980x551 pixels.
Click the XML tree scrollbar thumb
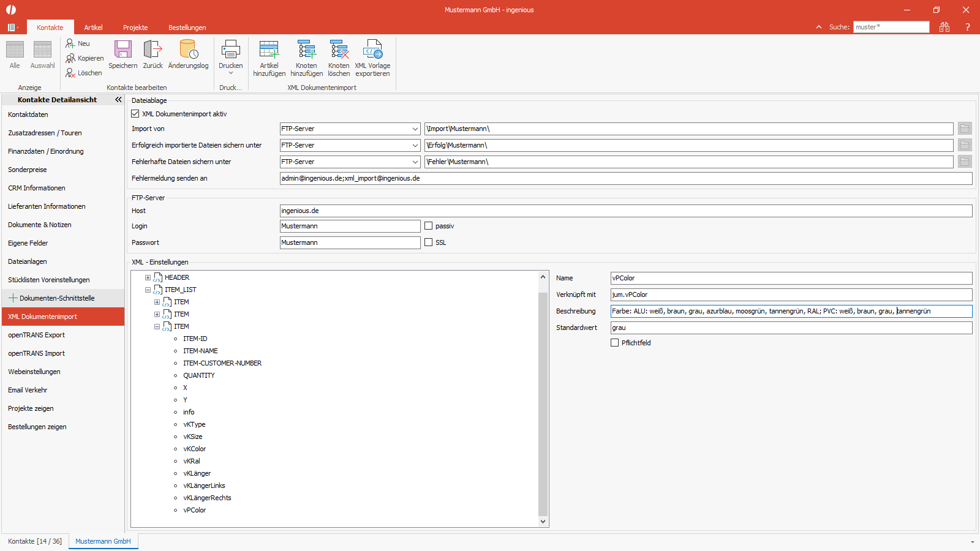pos(543,404)
